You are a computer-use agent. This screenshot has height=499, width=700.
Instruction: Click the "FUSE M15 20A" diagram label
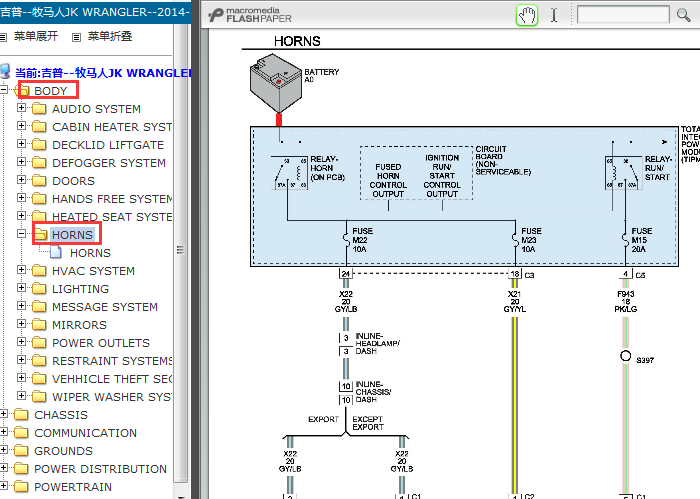(642, 240)
